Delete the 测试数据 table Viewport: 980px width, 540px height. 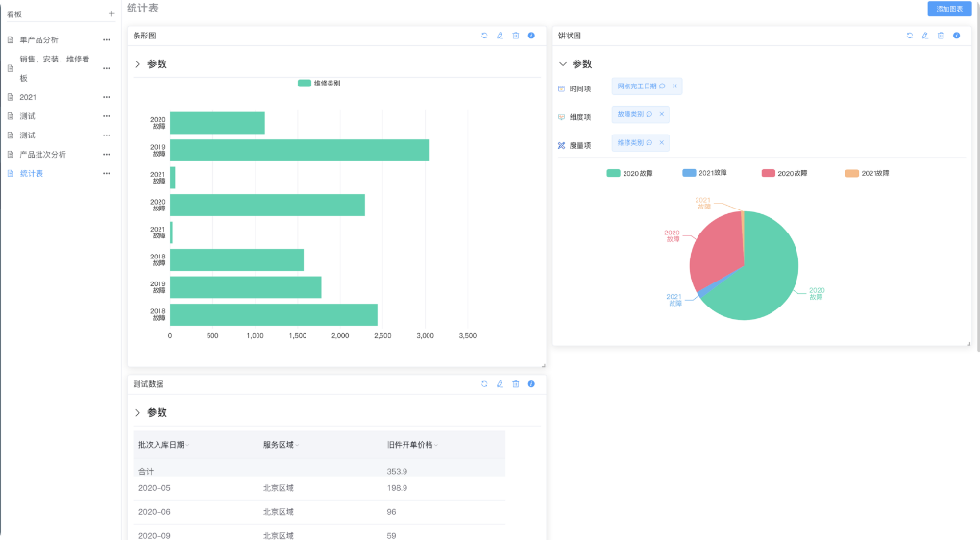point(516,384)
